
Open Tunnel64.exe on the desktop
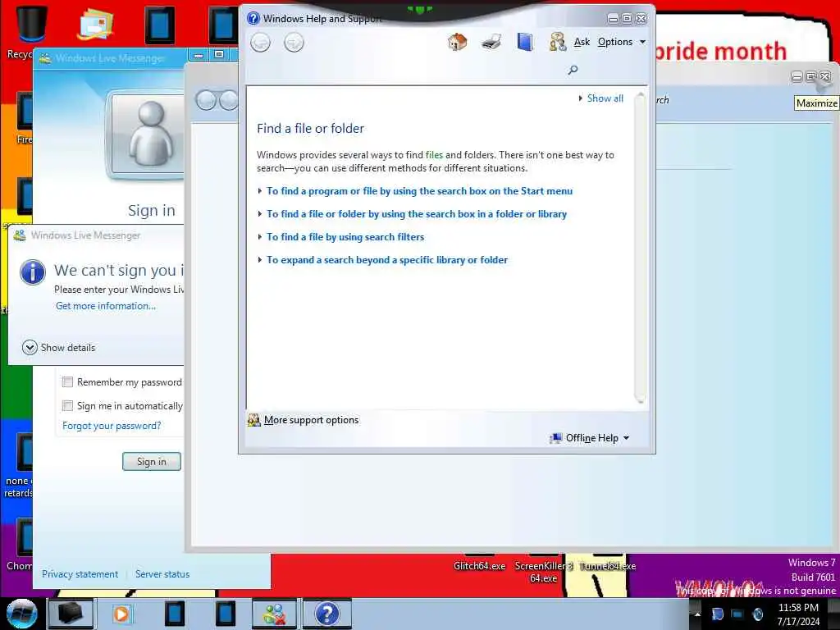tap(608, 566)
